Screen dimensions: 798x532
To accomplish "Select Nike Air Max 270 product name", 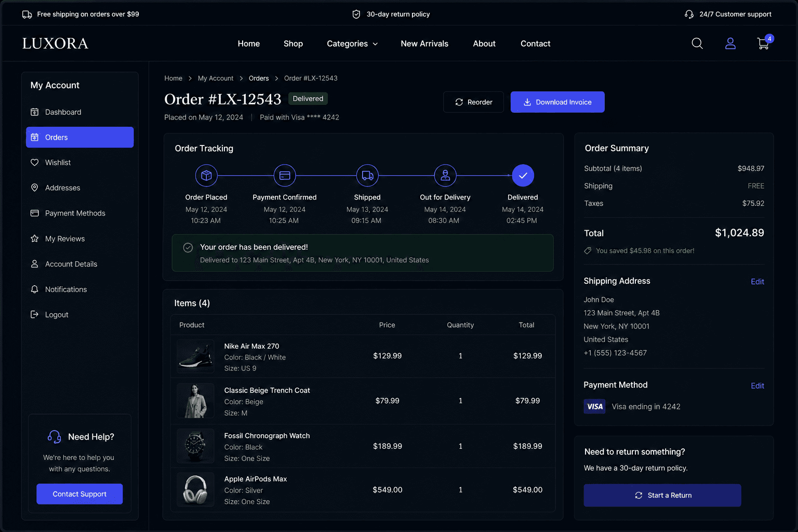I will coord(251,346).
